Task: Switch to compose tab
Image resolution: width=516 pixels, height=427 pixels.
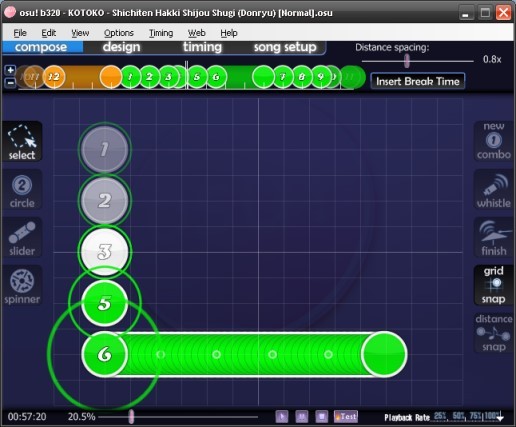Action: 41,47
